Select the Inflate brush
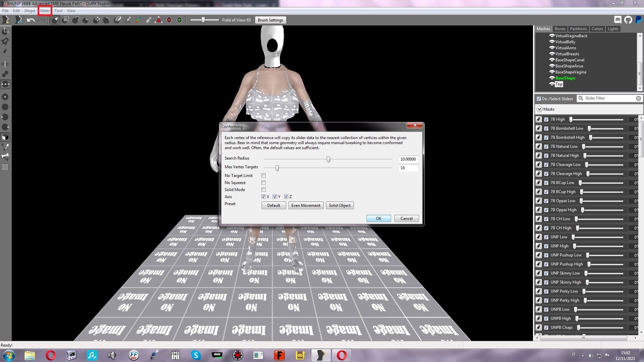 pyautogui.click(x=76, y=20)
